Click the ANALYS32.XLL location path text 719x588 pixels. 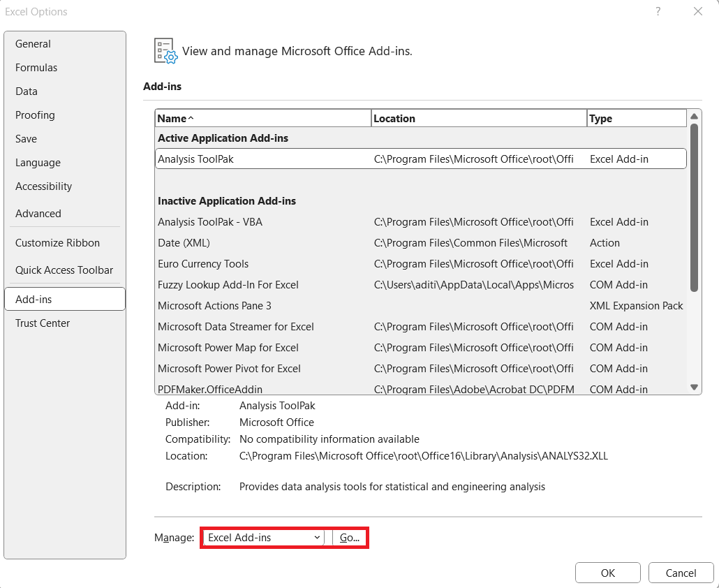(424, 456)
